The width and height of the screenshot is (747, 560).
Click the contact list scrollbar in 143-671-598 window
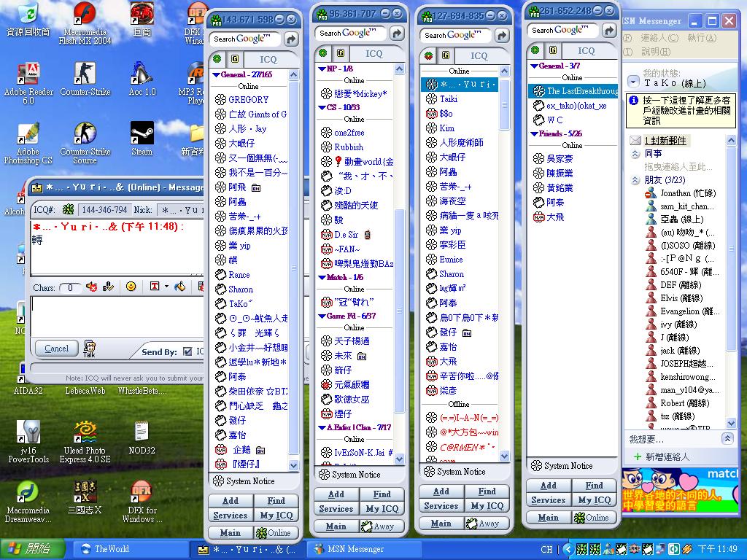coord(294,268)
